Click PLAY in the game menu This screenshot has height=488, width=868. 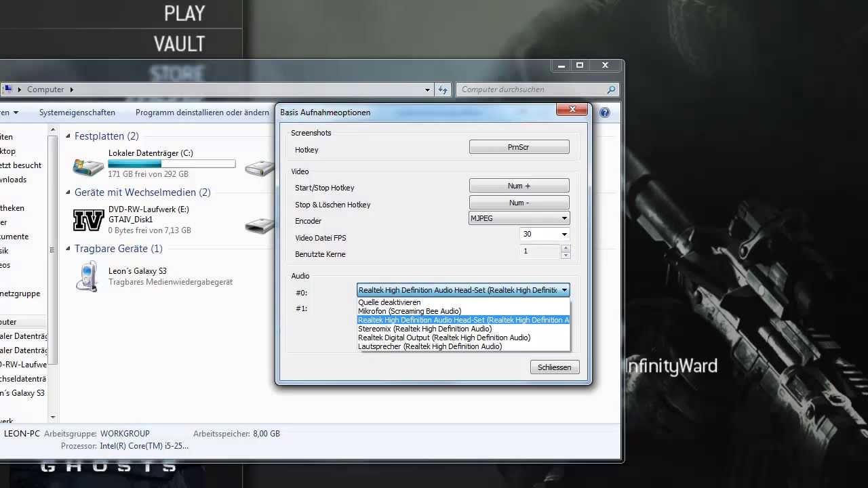pyautogui.click(x=184, y=13)
